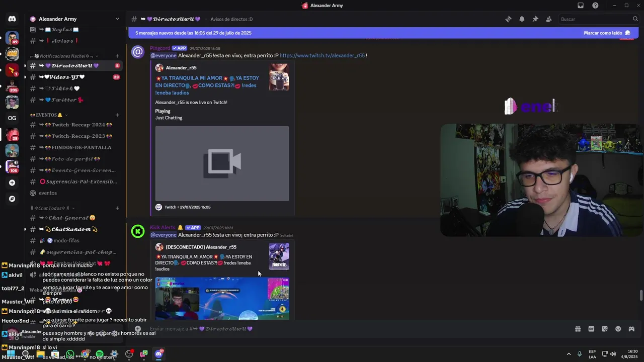Screen dimensions: 644x362
Task: Open the Threads icon in channel header
Action: [x=508, y=19]
